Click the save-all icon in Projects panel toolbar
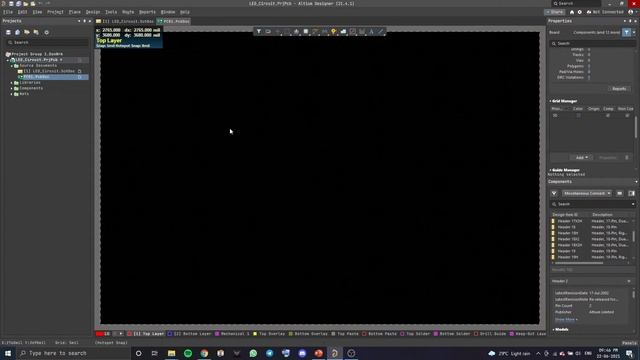 click(8, 32)
